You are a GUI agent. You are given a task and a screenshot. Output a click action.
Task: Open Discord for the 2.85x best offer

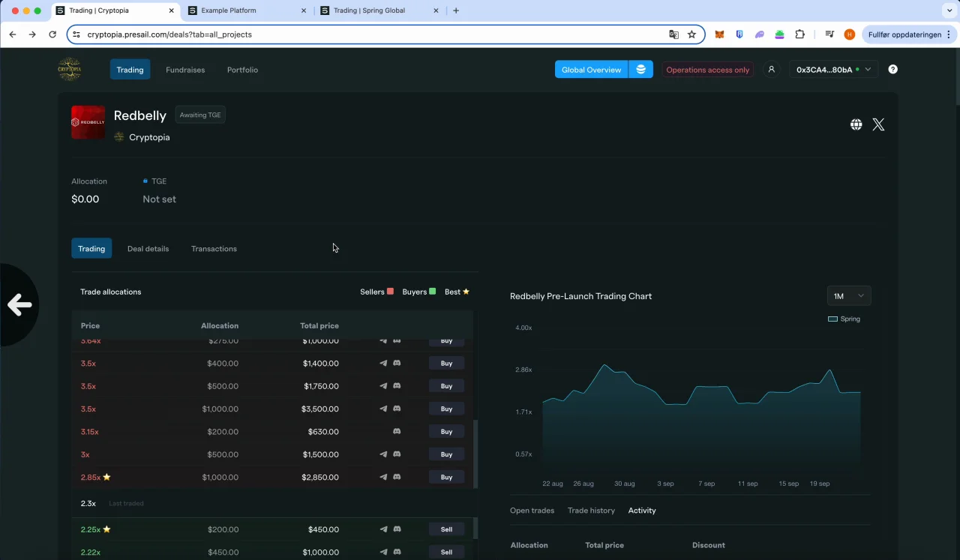point(397,477)
